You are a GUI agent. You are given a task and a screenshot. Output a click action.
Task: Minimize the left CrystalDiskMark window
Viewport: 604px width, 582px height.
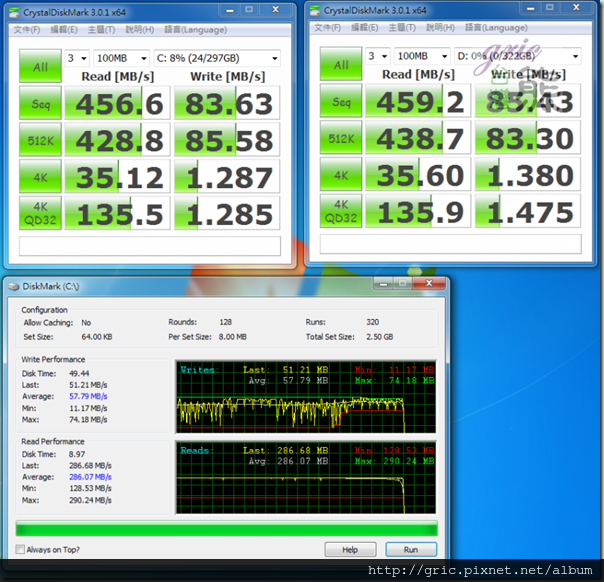click(x=230, y=10)
